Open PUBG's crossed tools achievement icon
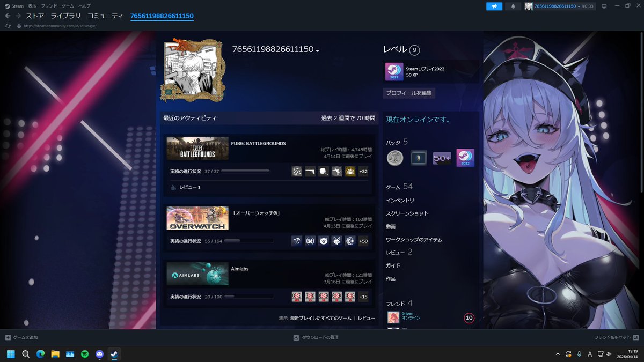 coord(297,172)
